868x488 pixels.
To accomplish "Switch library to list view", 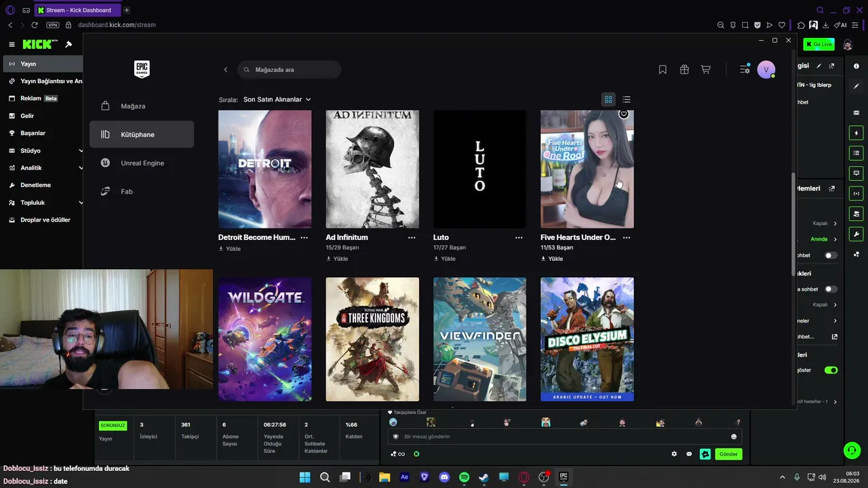I will (x=627, y=100).
